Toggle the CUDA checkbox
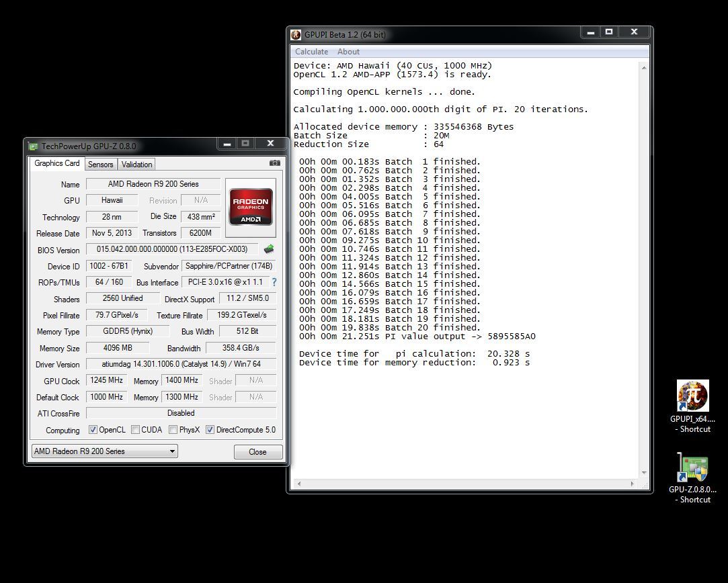This screenshot has width=728, height=583. (x=136, y=429)
